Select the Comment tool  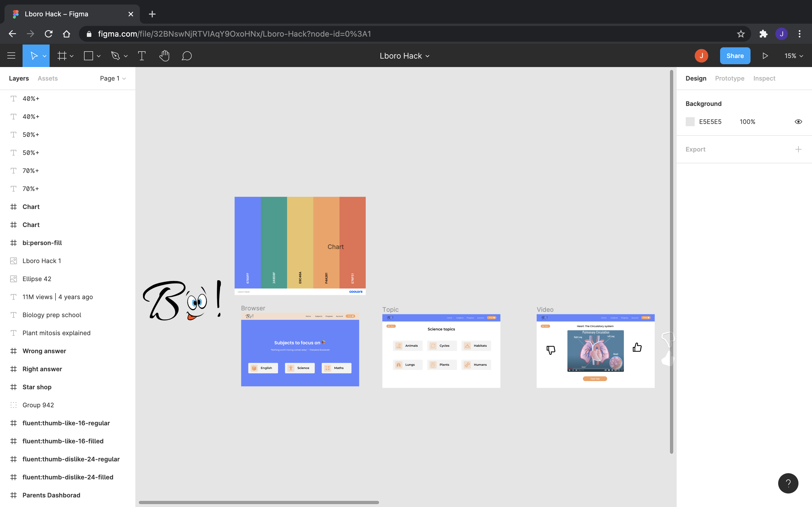pos(187,56)
